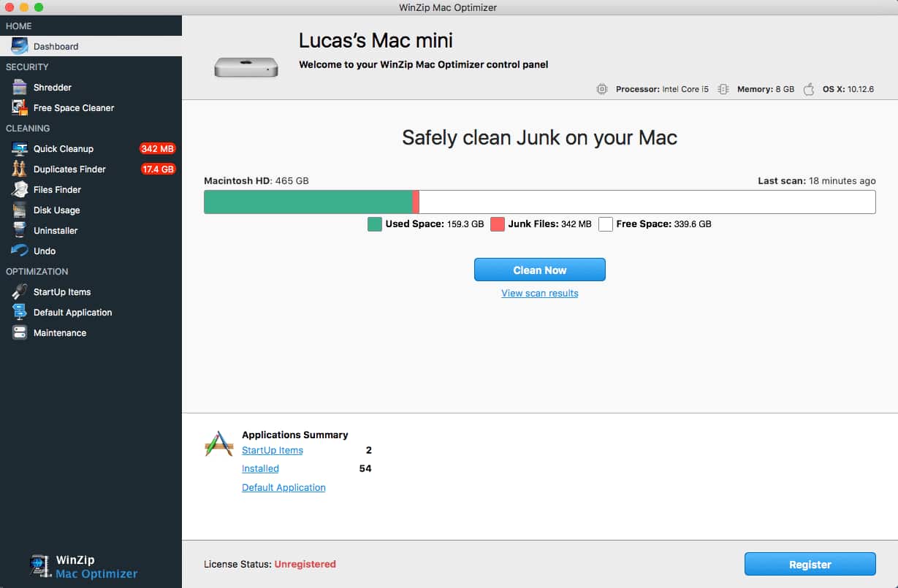
Task: Click the Shredder icon in sidebar
Action: point(19,87)
